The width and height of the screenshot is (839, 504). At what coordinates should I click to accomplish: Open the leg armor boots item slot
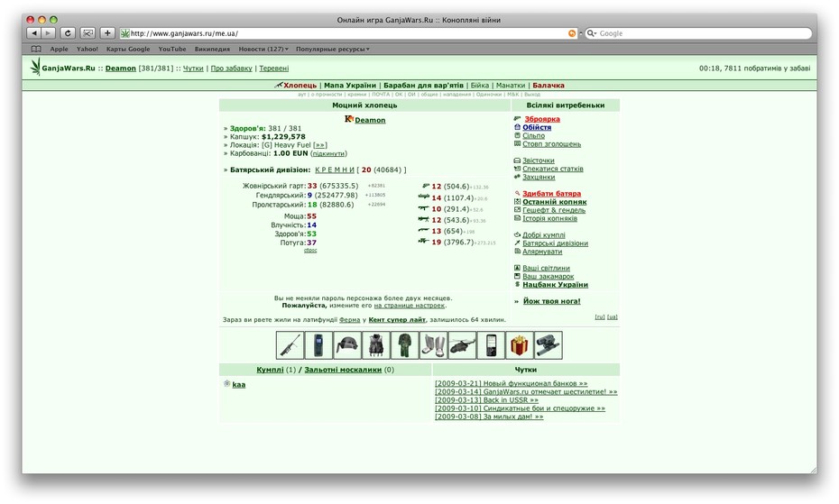[x=433, y=345]
